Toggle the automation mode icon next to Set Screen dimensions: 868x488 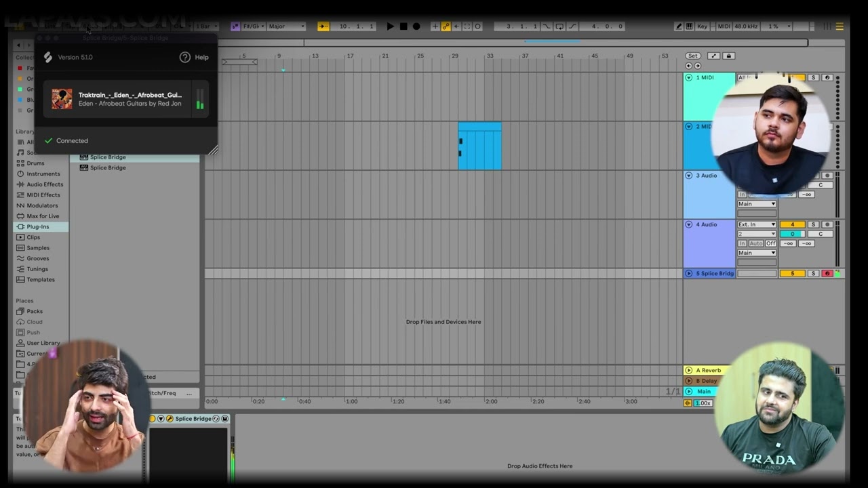(713, 56)
